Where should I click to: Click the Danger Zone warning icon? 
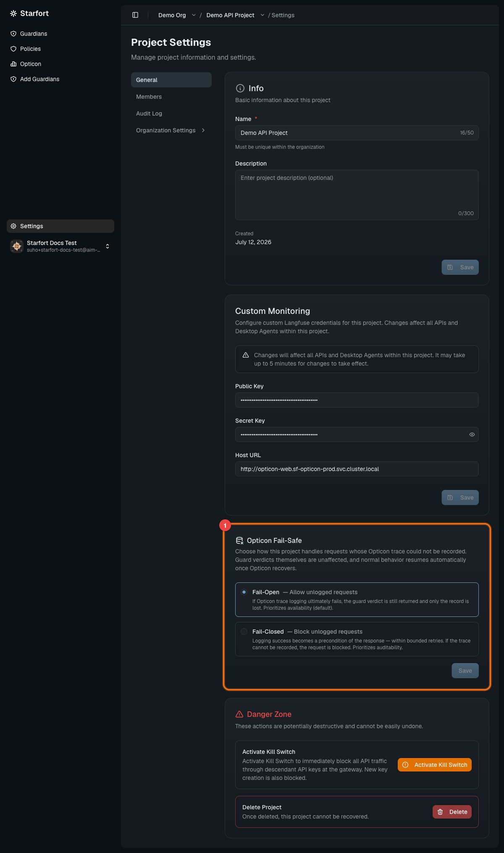(239, 714)
